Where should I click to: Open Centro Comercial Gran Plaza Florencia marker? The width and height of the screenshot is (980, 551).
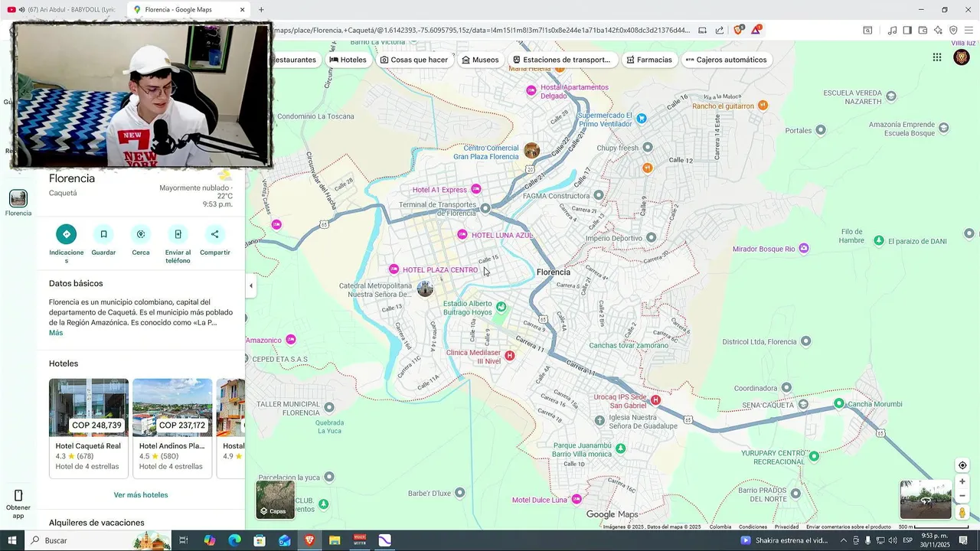click(531, 151)
